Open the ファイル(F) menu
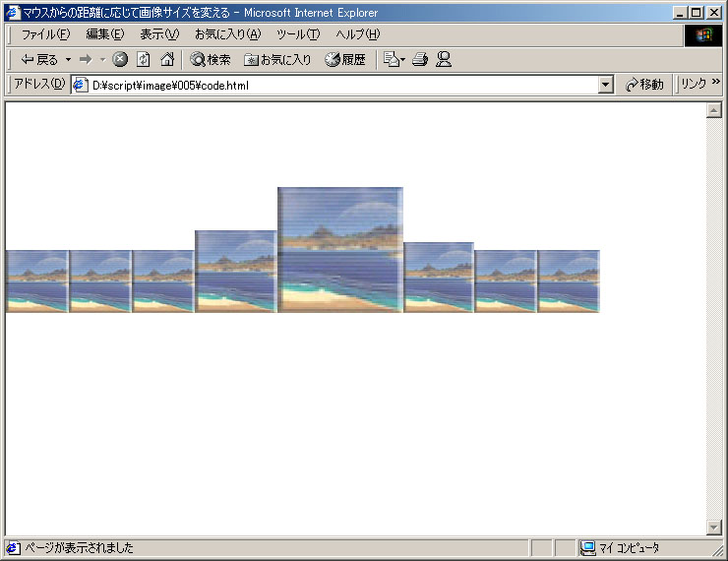Screen dimensions: 728x561 (x=45, y=34)
